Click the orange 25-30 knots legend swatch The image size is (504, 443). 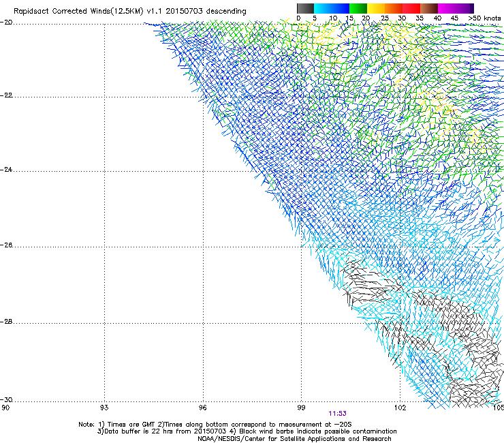coord(394,8)
